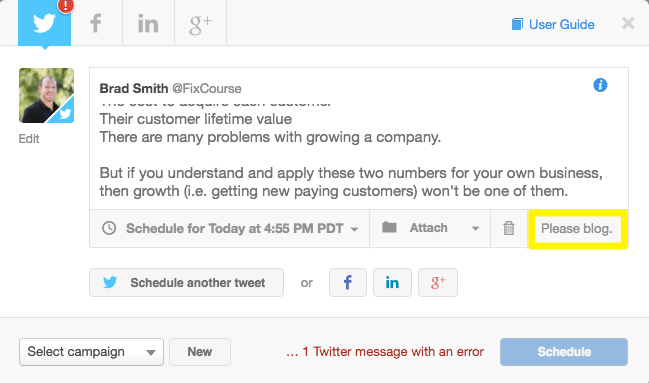
Task: Open the LinkedIn tab at top
Action: 148,23
